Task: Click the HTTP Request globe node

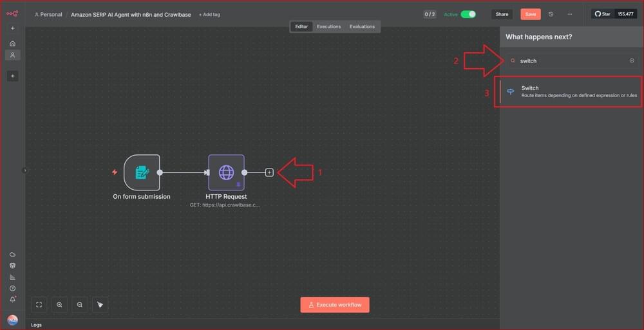Action: (226, 172)
